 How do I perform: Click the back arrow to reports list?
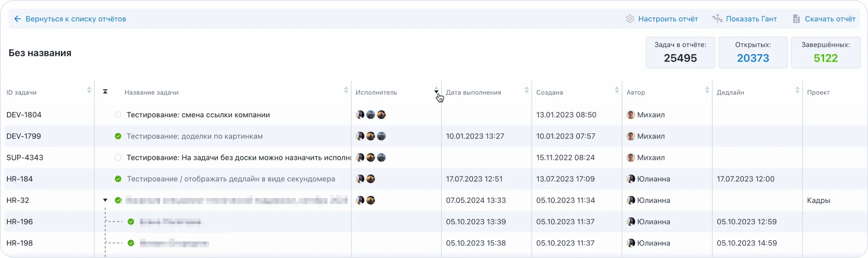(x=17, y=19)
